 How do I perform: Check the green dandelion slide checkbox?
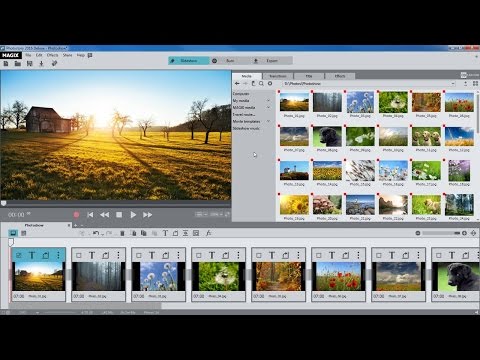tap(199, 256)
